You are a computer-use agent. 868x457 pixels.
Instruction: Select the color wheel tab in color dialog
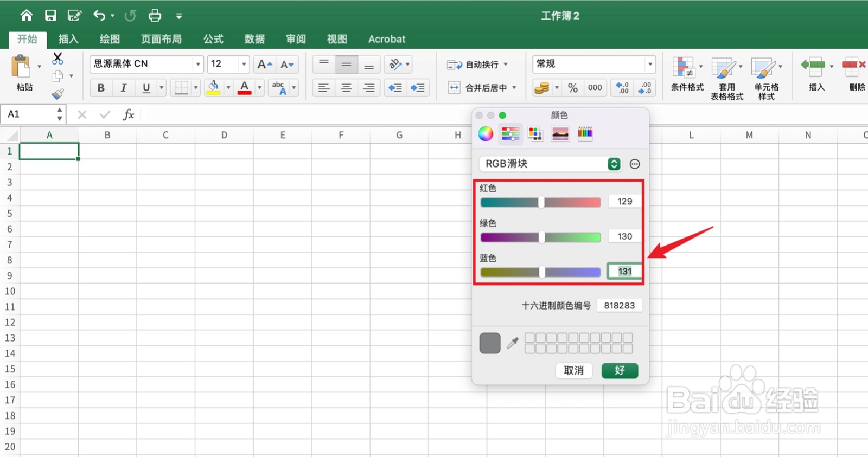click(x=486, y=133)
